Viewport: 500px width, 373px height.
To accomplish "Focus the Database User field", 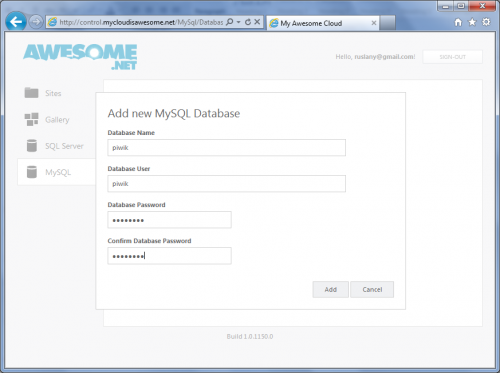I will coord(226,184).
